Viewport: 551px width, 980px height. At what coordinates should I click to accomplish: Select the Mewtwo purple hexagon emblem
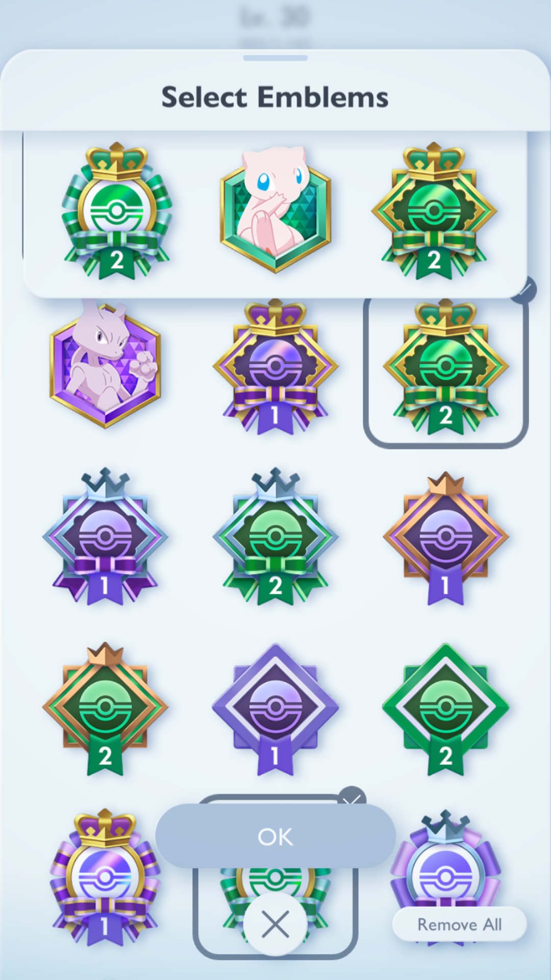coord(106,364)
